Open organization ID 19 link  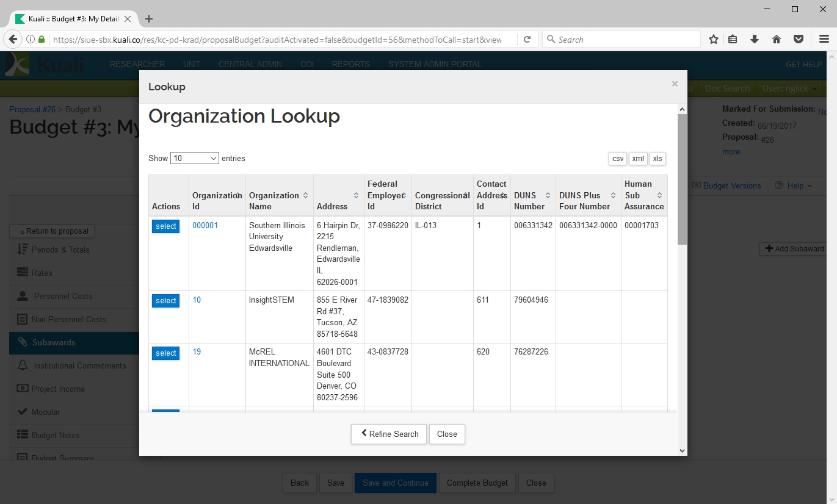pos(197,352)
